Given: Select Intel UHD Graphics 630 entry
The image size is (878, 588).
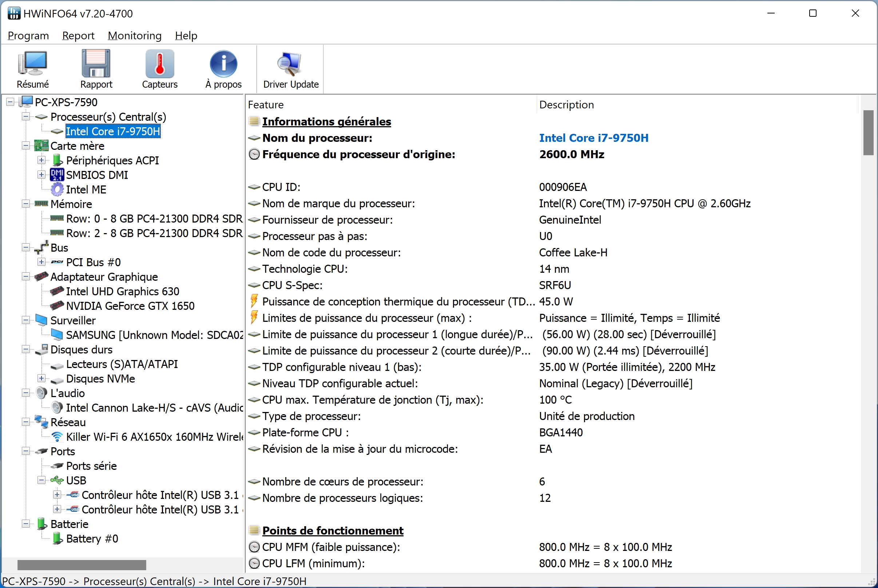Looking at the screenshot, I should tap(123, 291).
